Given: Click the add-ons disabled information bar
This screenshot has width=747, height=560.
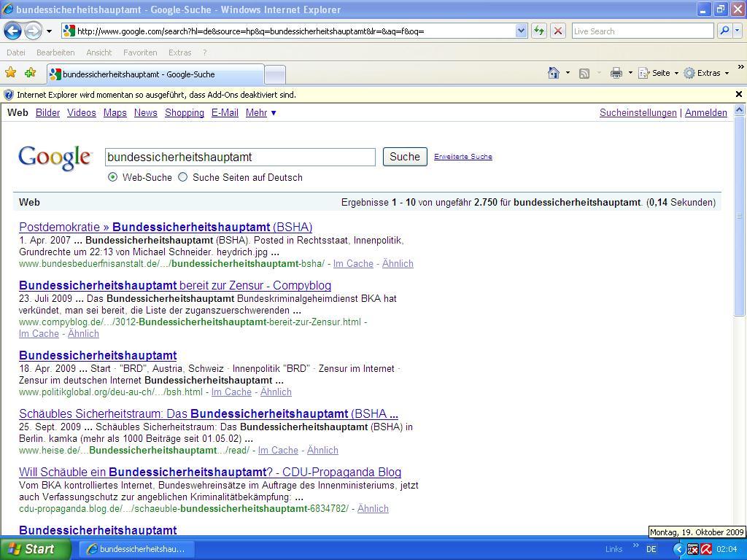Looking at the screenshot, I should (368, 94).
